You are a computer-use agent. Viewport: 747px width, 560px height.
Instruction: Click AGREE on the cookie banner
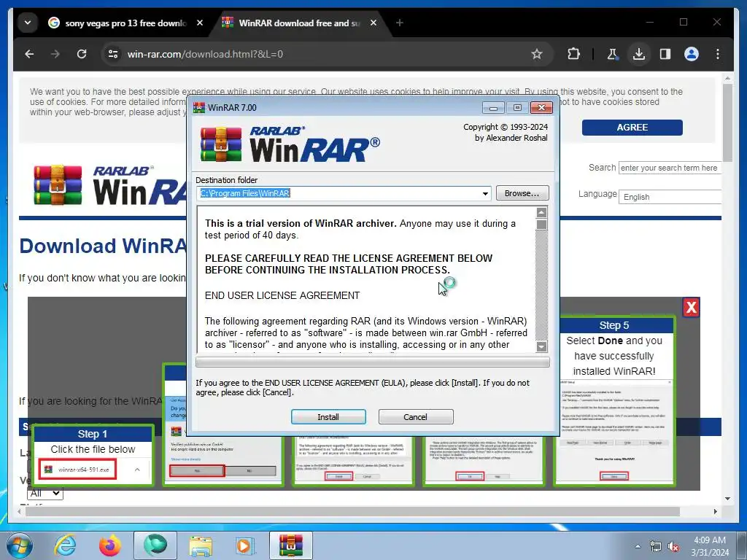(632, 127)
